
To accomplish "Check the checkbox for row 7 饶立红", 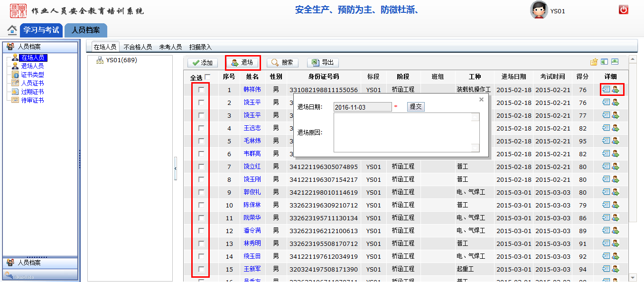I will 201,167.
